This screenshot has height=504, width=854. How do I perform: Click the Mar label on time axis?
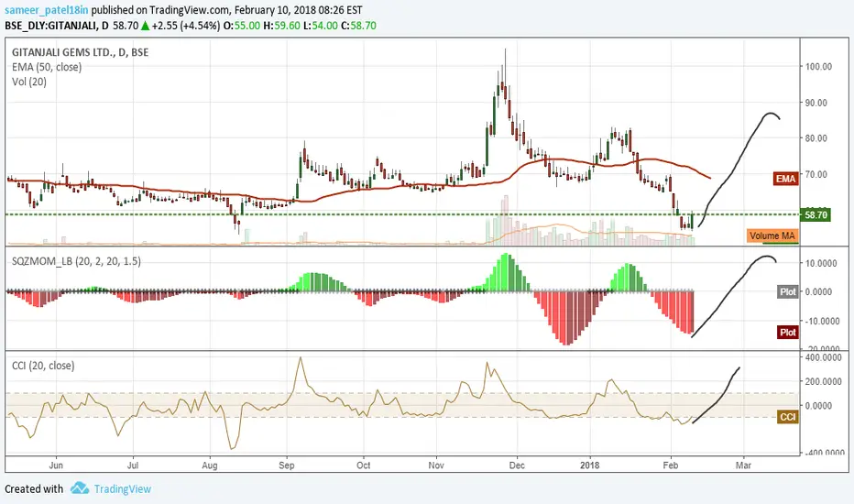pos(743,466)
